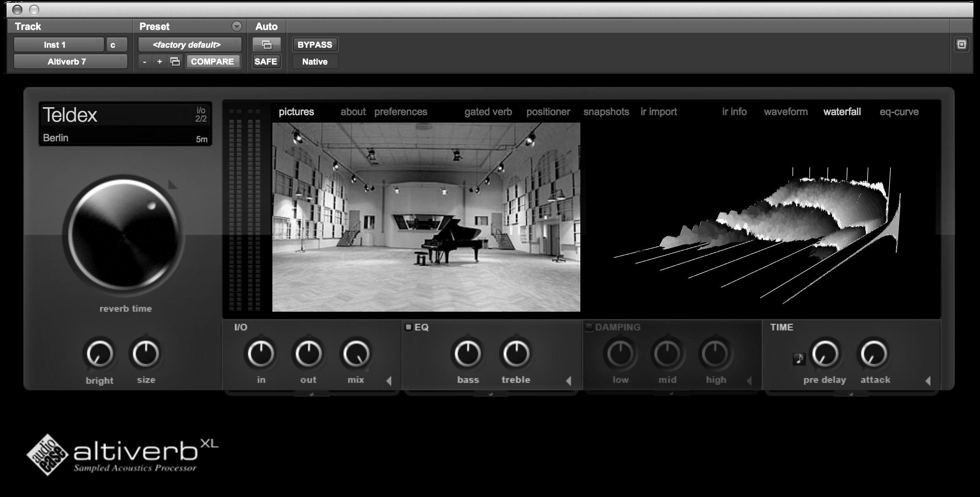Open the Altiverb 7 plug-in selector

(70, 61)
